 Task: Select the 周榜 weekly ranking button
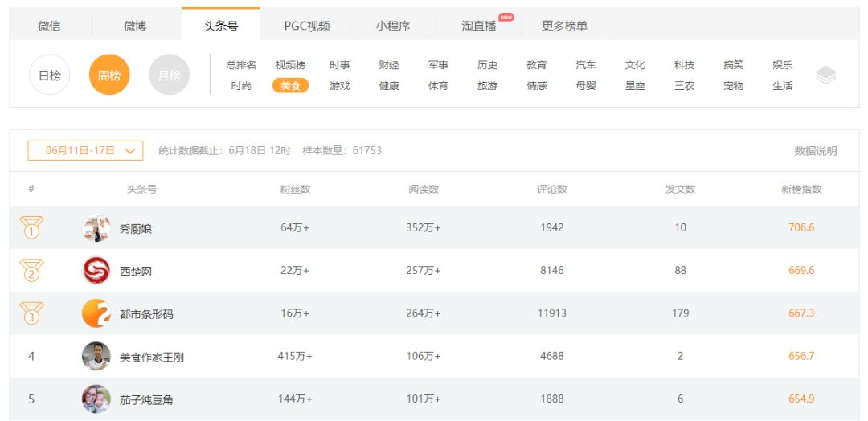click(109, 76)
